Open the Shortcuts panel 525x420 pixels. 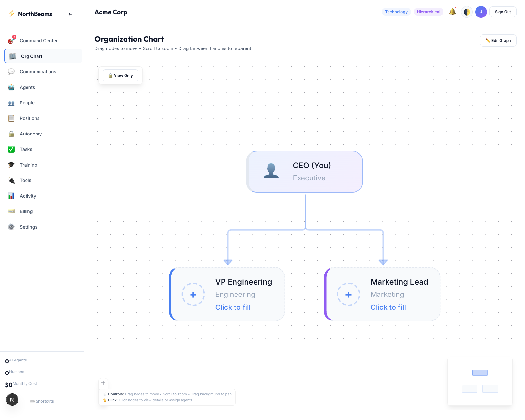pyautogui.click(x=42, y=401)
